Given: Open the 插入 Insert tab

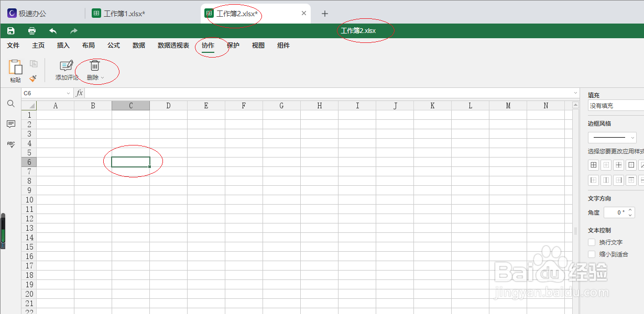Looking at the screenshot, I should click(63, 46).
